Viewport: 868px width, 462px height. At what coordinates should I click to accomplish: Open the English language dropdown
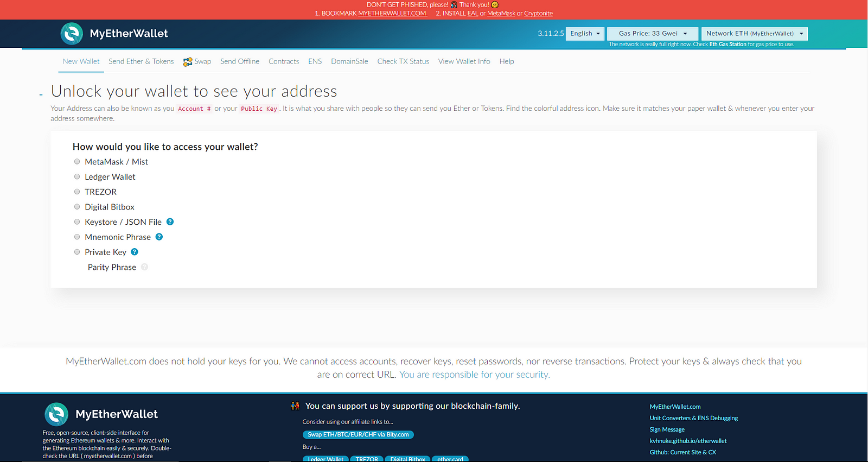tap(585, 34)
